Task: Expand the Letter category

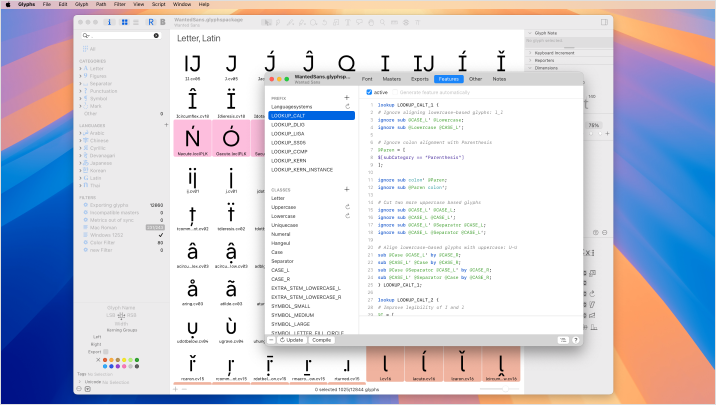Action: point(80,68)
